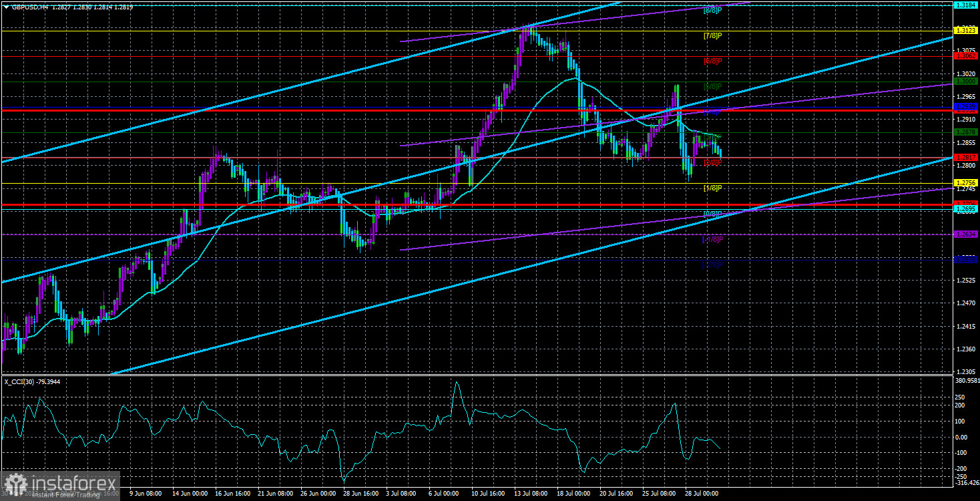
Task: Click the blue 1.2939 price tag
Action: (965, 107)
